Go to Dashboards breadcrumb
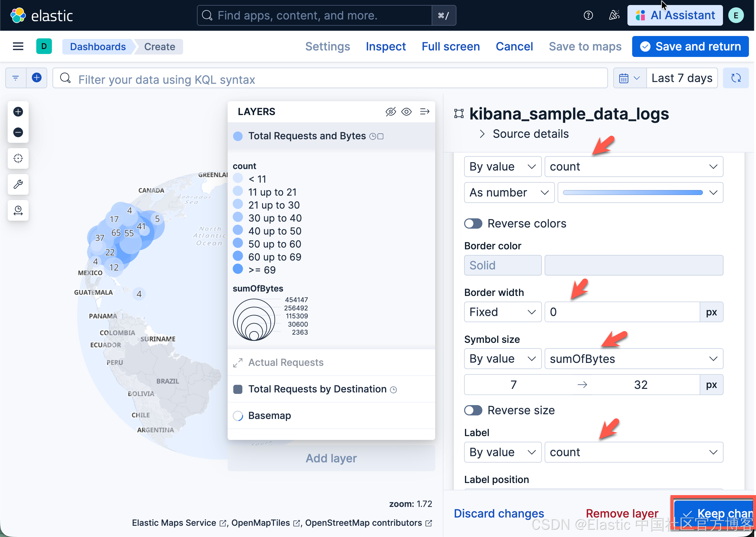Viewport: 756px width, 537px height. tap(98, 47)
